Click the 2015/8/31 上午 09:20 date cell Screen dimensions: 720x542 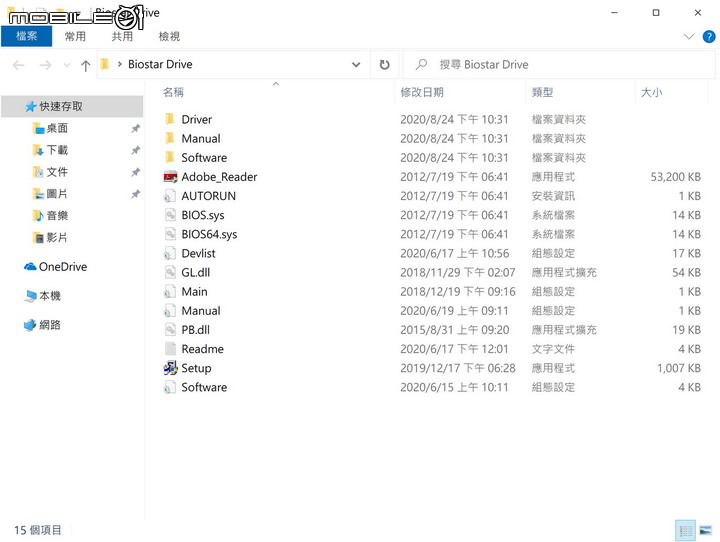click(x=455, y=330)
